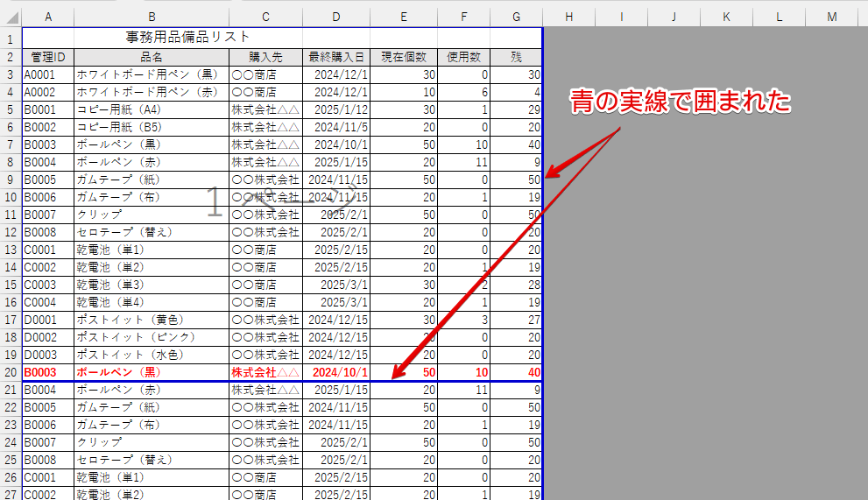The image size is (868, 500).
Task: Click ガムテープ（布） cell in row 23
Action: (x=152, y=425)
